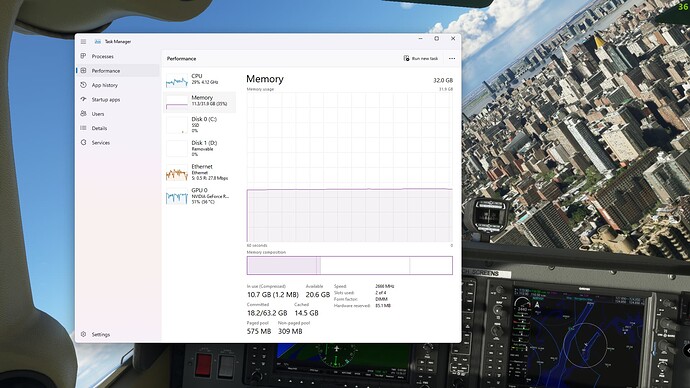690x388 pixels.
Task: Click the Non-paged pool 309 MB value
Action: tap(290, 331)
